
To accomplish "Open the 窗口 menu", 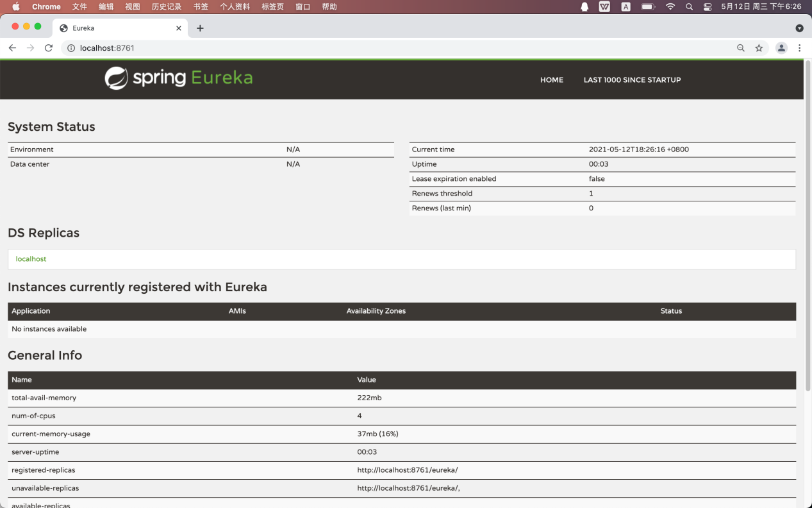I will (302, 6).
